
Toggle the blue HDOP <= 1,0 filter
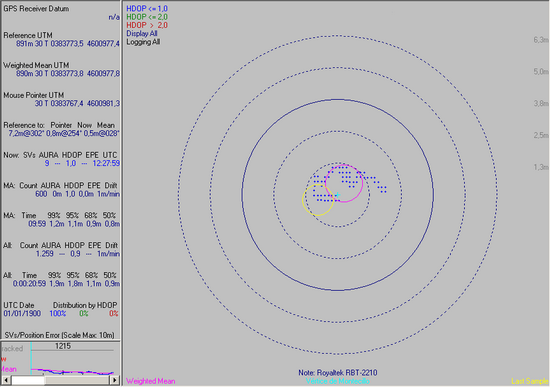pyautogui.click(x=147, y=8)
